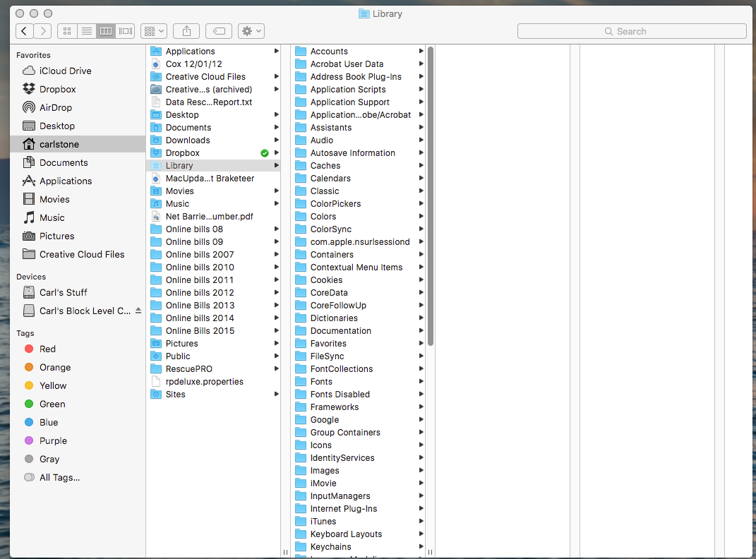Open the Fonts Disabled folder
756x559 pixels.
click(x=359, y=394)
